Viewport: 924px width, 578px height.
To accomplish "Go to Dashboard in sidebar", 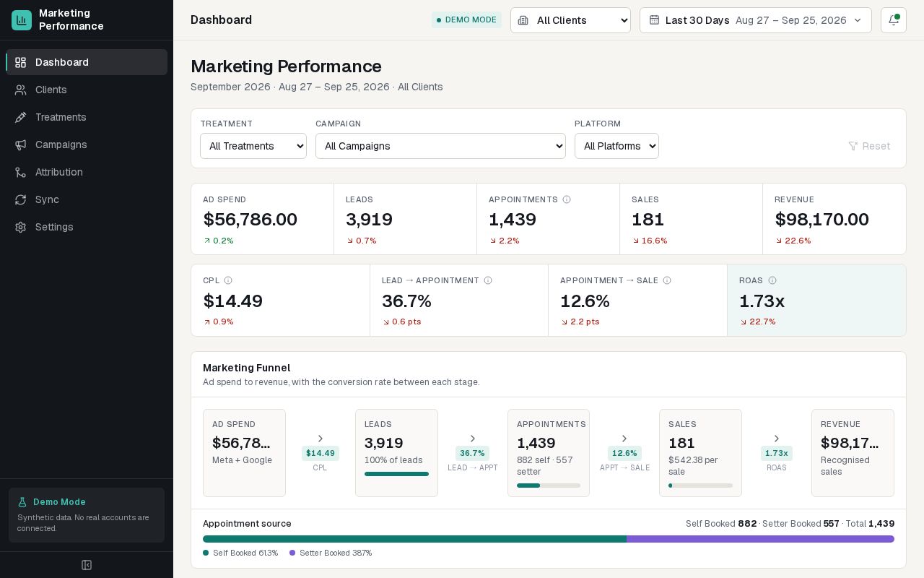I will (x=87, y=62).
